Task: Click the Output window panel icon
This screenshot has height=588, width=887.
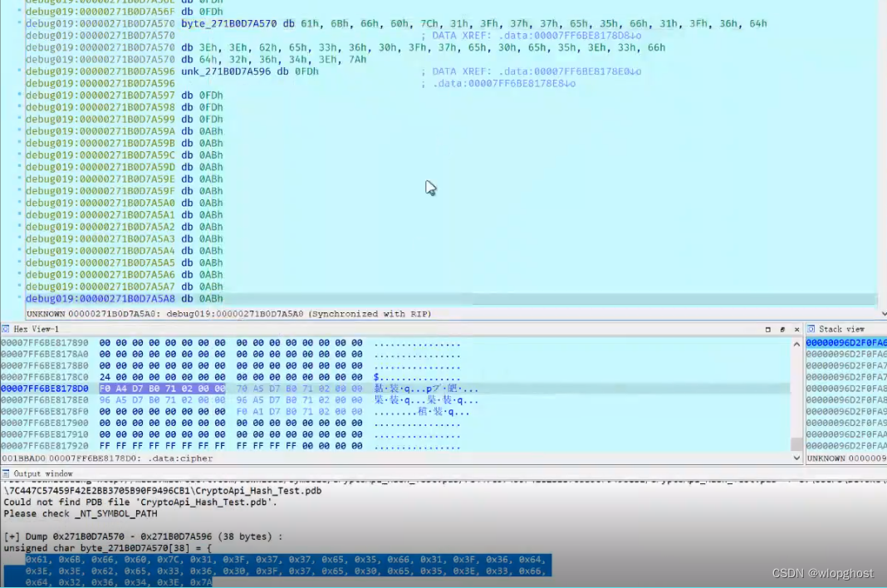Action: [x=5, y=473]
